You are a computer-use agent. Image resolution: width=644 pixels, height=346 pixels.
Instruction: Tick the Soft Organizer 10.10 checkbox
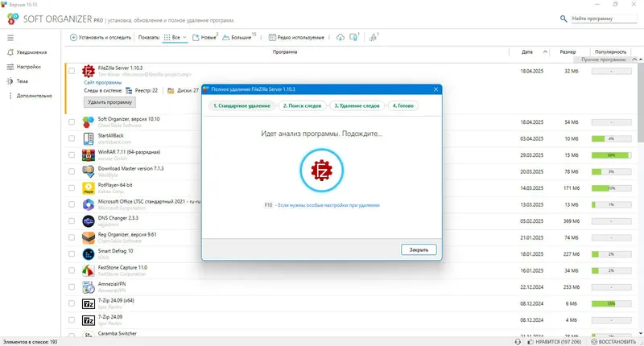(72, 122)
